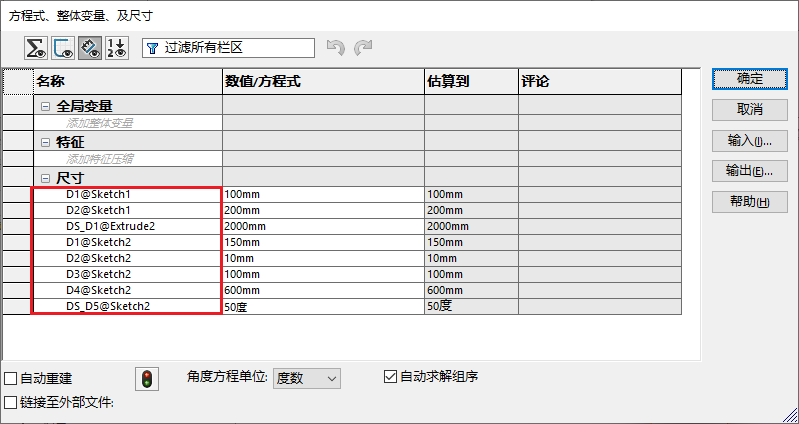799x424 pixels.
Task: Click the 名称 column header
Action: pyautogui.click(x=128, y=82)
